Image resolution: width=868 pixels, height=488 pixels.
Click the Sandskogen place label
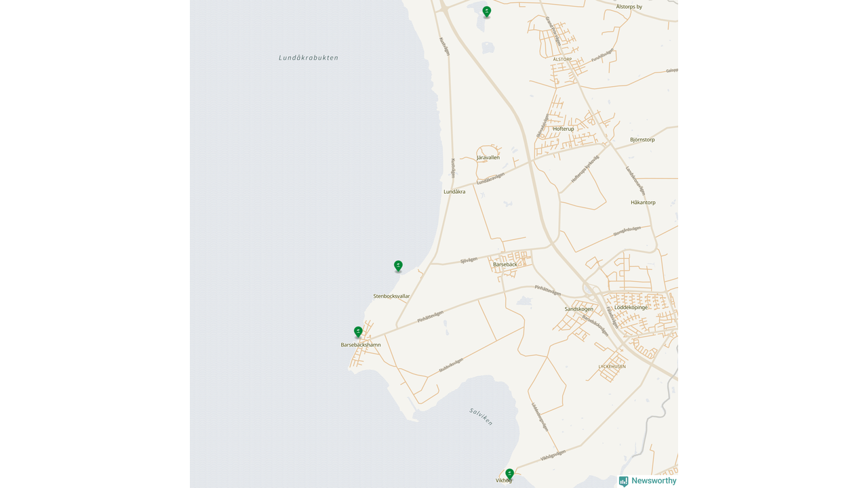[x=579, y=309]
